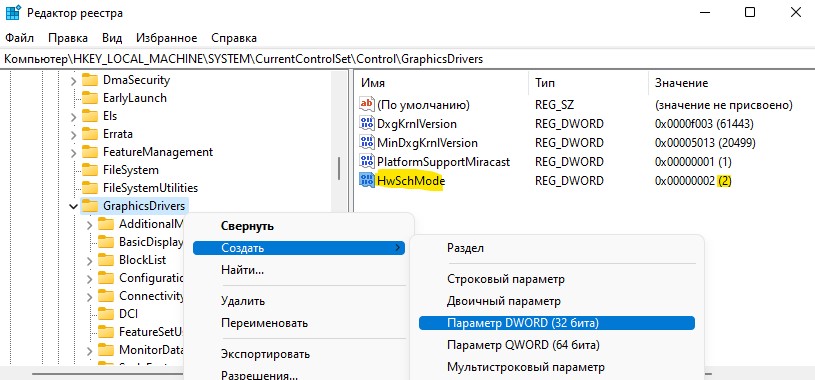Open the Правка menu
Screen dimensions: 815x380
(x=68, y=38)
